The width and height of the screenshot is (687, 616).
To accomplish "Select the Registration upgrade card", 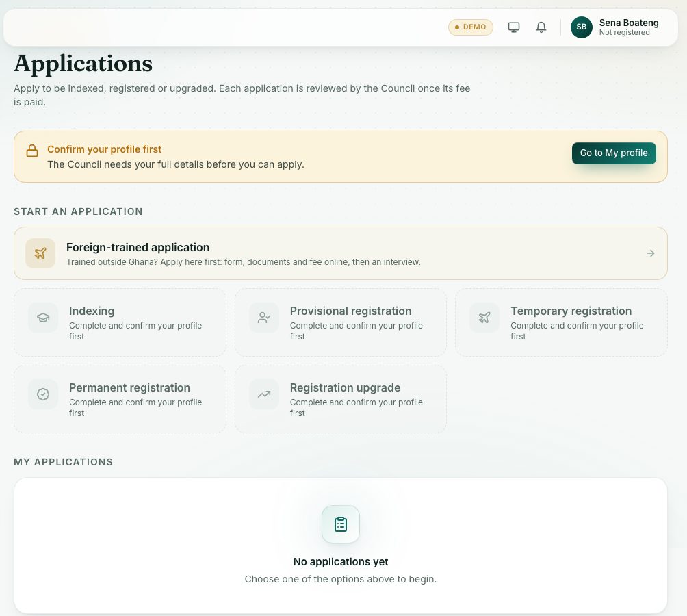I will pyautogui.click(x=341, y=399).
